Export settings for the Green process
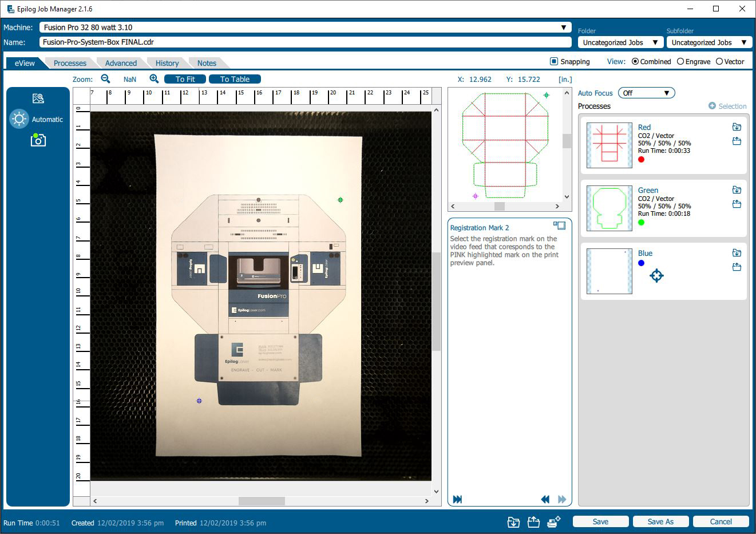756x534 pixels. pos(737,204)
